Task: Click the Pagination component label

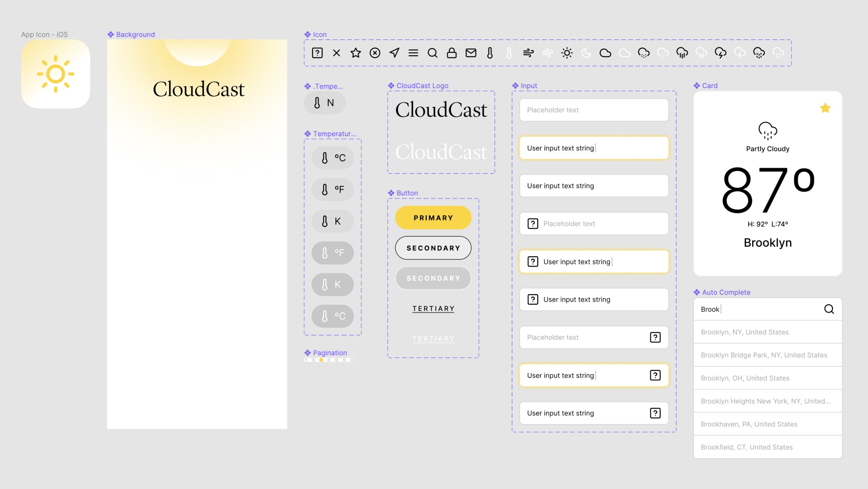Action: click(x=330, y=352)
